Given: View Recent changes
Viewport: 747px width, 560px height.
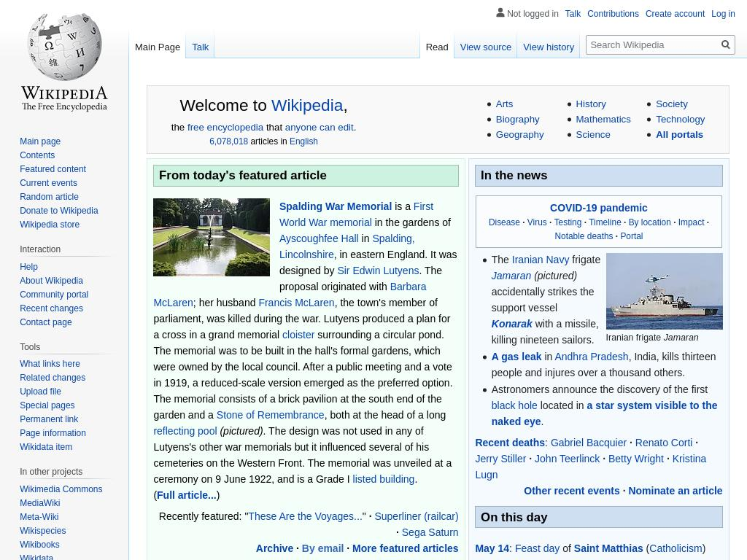Looking at the screenshot, I should click(x=52, y=308).
